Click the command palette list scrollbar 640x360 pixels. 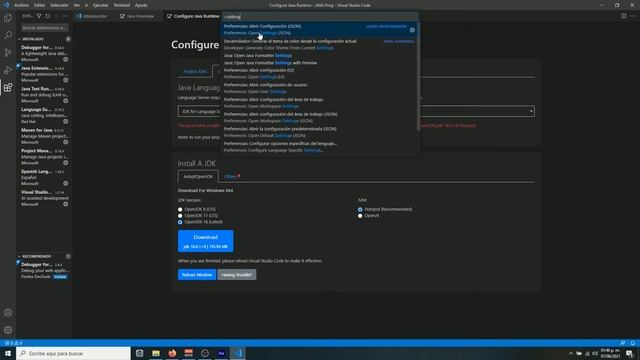click(x=419, y=77)
